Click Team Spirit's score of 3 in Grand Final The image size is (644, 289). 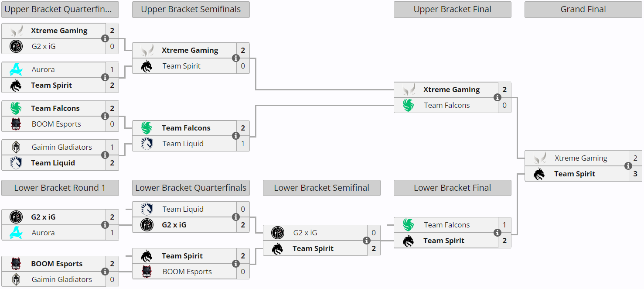(635, 174)
